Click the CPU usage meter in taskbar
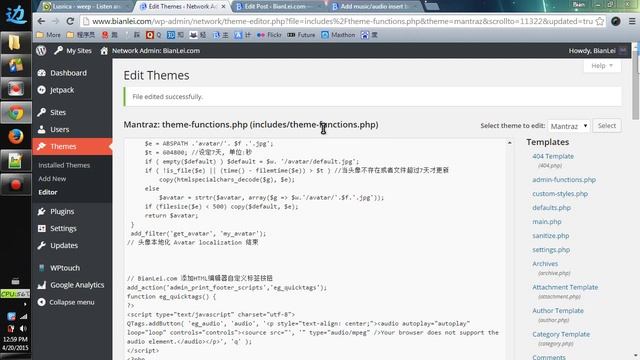The image size is (640, 360). (15, 293)
